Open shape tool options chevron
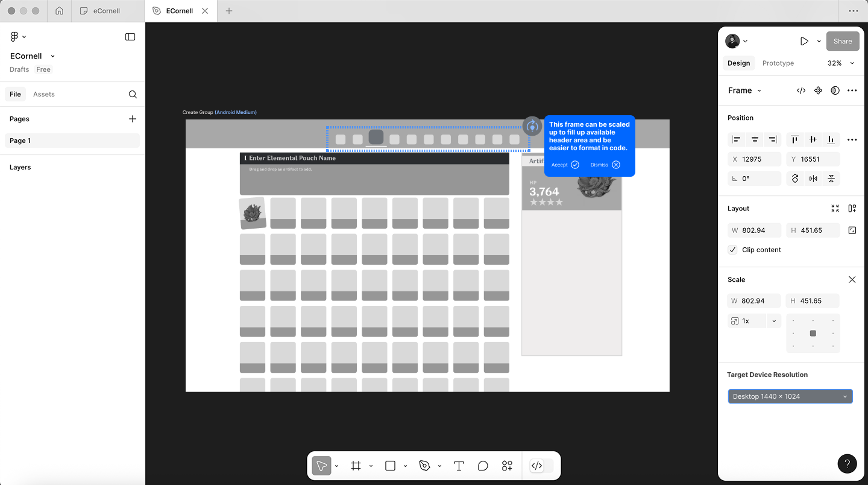 click(x=405, y=466)
